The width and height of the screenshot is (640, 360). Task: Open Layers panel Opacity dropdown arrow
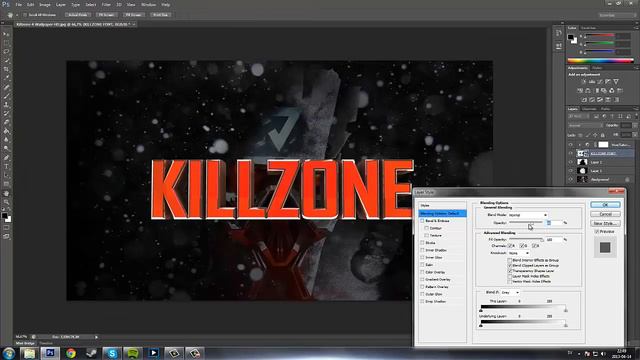pos(635,126)
